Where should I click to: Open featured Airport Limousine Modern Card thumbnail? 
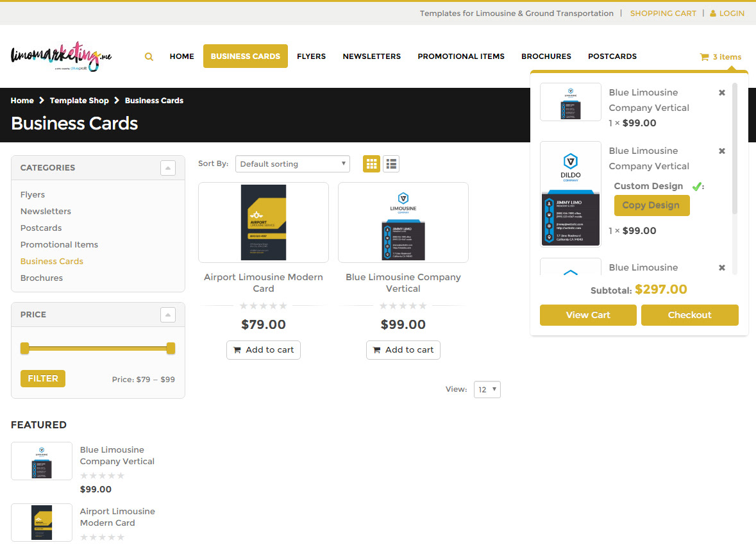pos(42,523)
